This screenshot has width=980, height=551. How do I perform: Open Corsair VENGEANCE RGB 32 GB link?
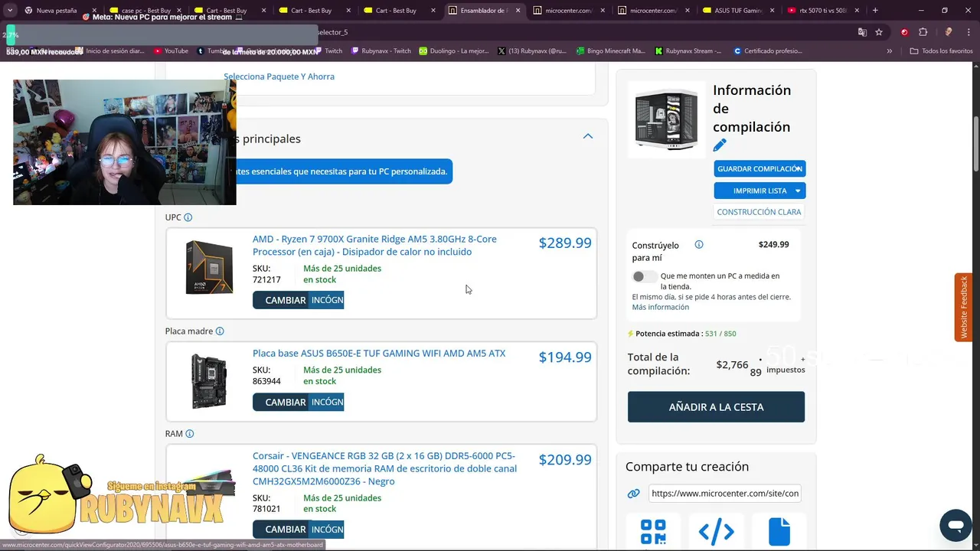[384, 468]
